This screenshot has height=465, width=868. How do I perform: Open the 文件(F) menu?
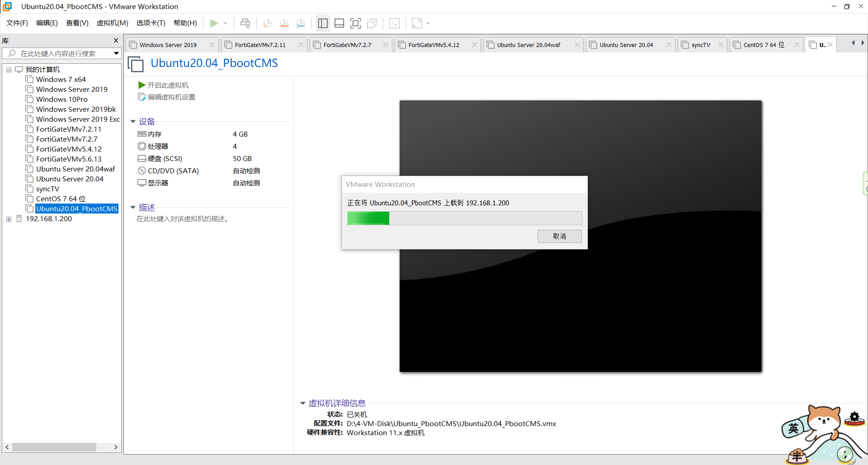(17, 23)
